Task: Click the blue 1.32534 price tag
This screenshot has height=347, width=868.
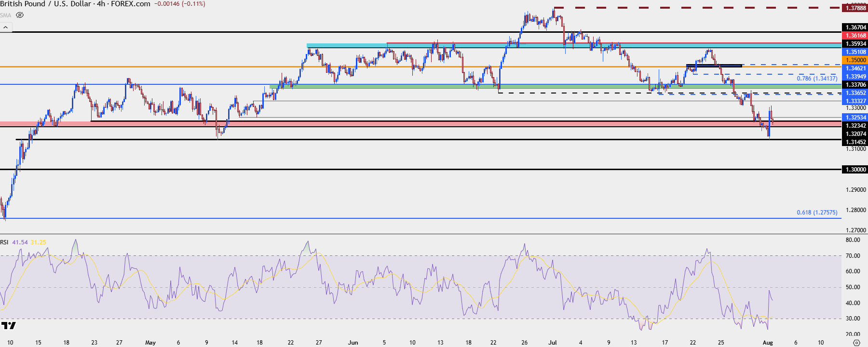Action: (x=854, y=118)
